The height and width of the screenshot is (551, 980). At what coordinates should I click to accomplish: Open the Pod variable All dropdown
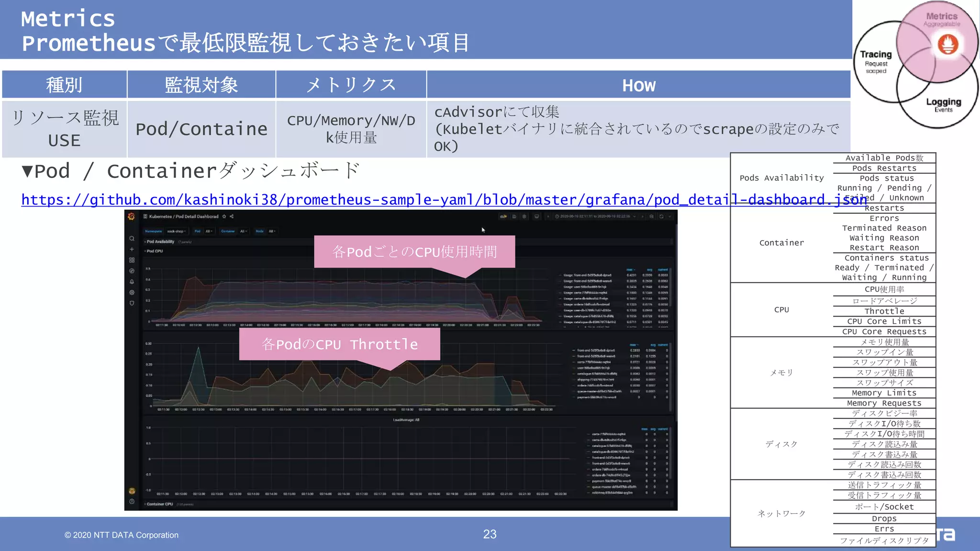[x=209, y=231]
